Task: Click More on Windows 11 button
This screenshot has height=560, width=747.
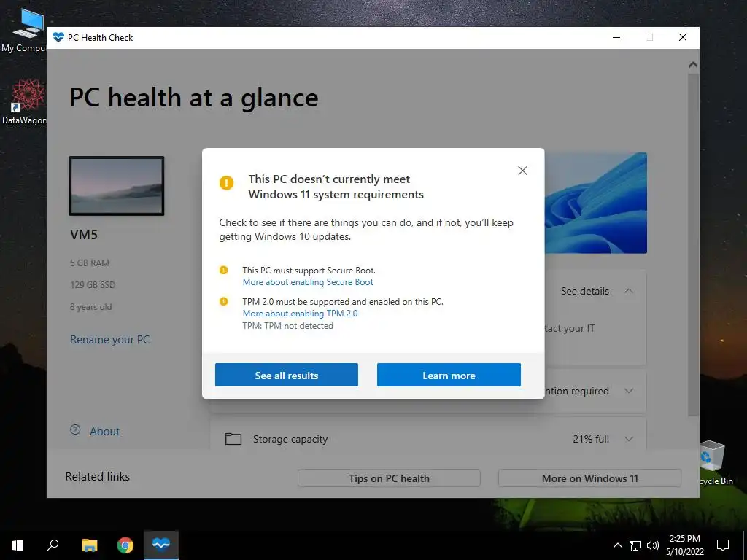Action: point(589,478)
